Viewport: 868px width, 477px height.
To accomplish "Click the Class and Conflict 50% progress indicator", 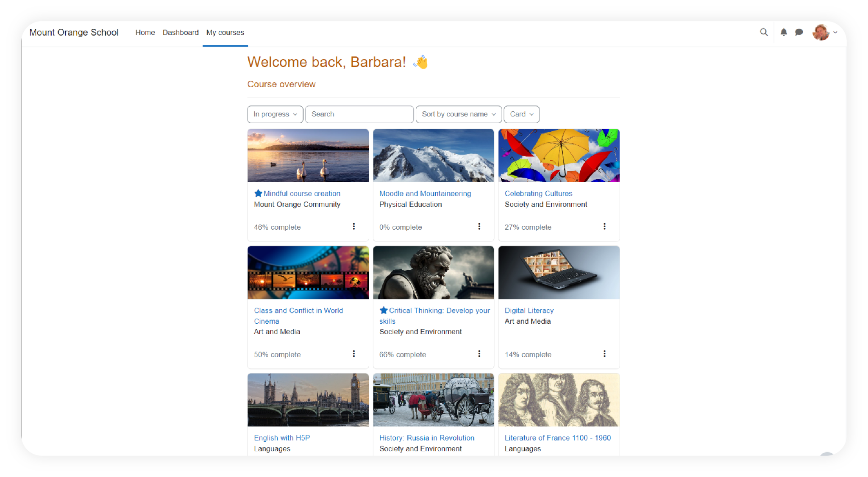I will point(277,354).
